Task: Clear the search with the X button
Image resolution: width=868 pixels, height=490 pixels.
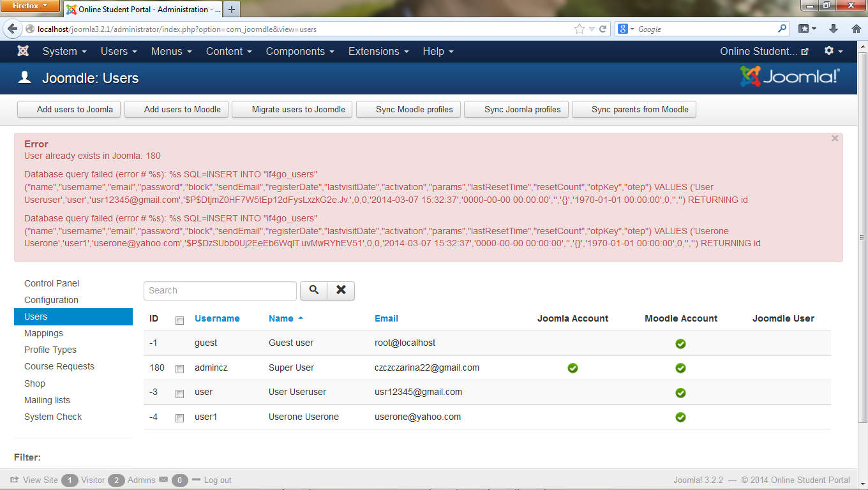Action: click(341, 290)
